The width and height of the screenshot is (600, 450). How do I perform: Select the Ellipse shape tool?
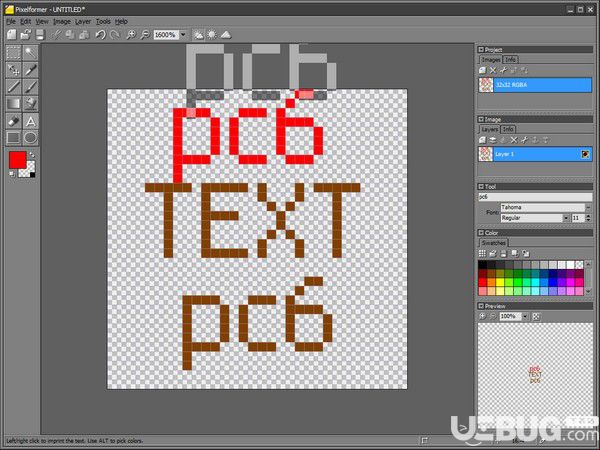point(31,138)
